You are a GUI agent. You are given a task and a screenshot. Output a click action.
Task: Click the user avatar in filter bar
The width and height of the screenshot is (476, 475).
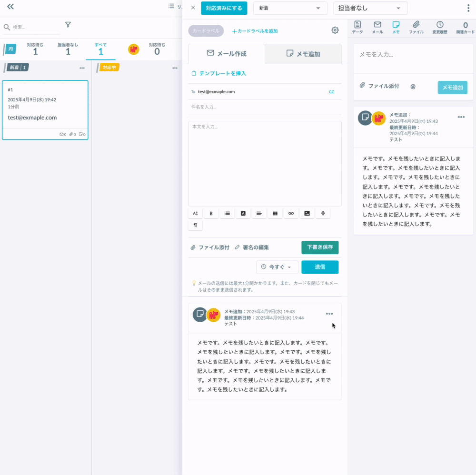pyautogui.click(x=134, y=49)
